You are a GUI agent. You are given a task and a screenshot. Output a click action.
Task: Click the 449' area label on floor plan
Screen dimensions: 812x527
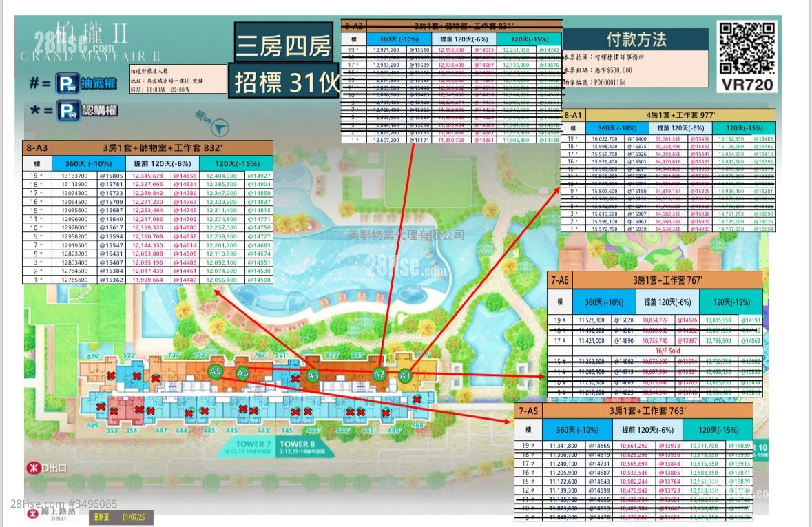395,431
